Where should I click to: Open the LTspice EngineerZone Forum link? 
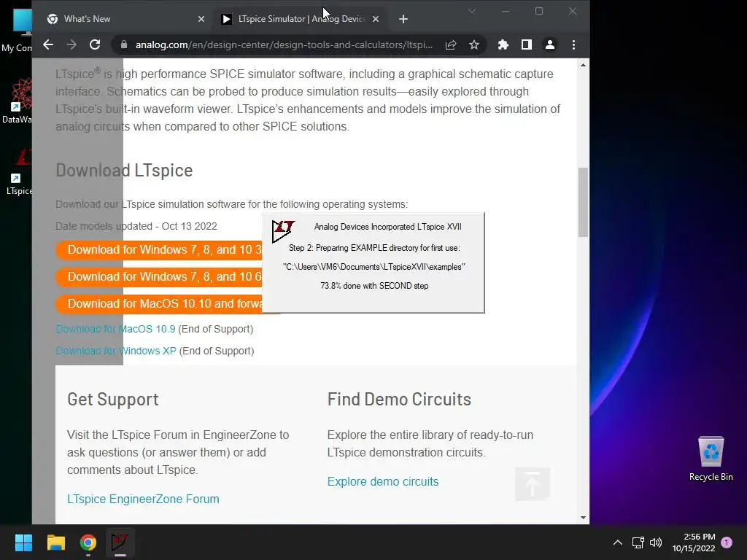[x=143, y=499]
